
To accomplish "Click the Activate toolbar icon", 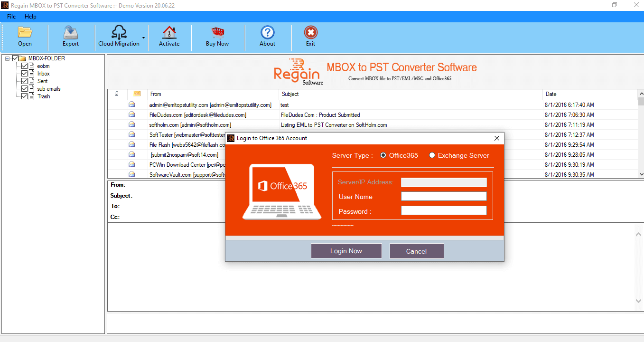I will tap(169, 32).
